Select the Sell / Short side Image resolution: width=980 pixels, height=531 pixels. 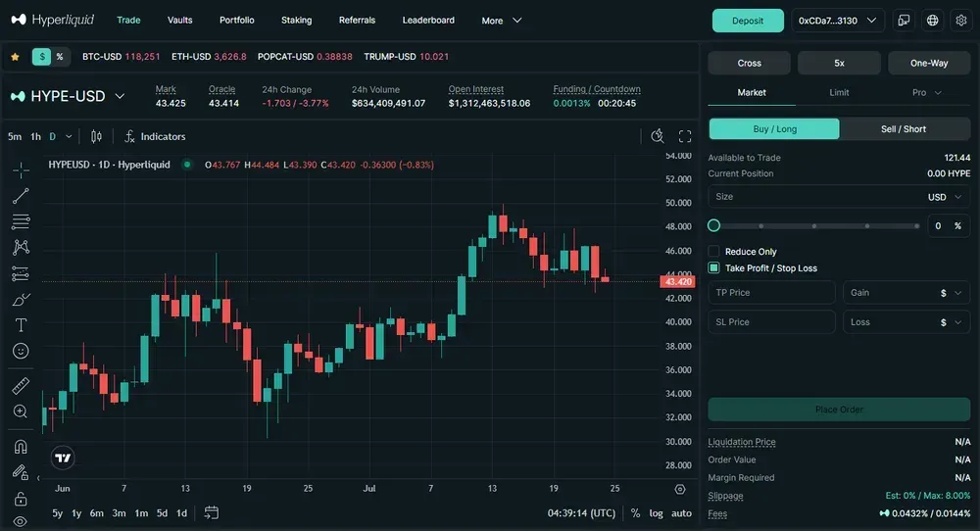click(904, 128)
